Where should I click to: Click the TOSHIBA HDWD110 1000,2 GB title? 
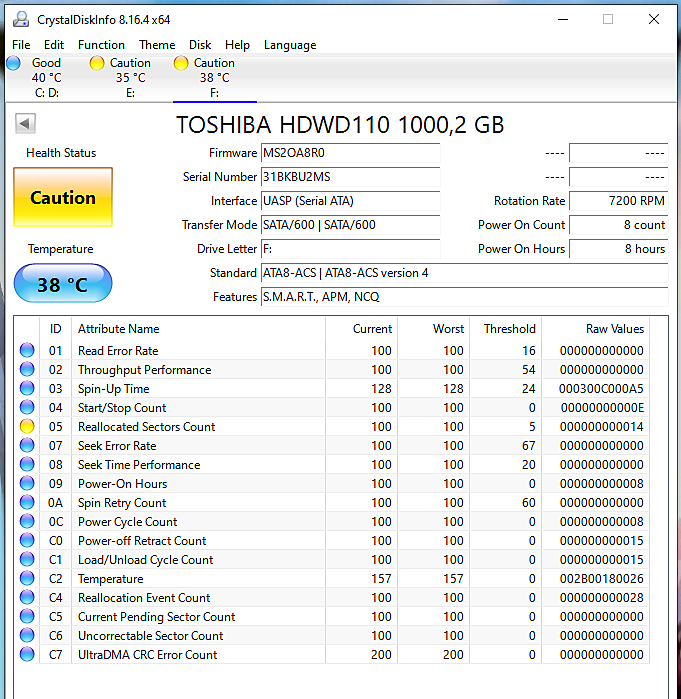pyautogui.click(x=340, y=125)
